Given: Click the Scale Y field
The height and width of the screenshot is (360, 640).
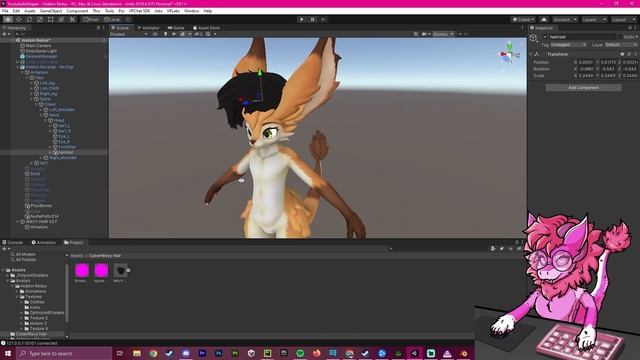Looking at the screenshot, I should coord(608,76).
